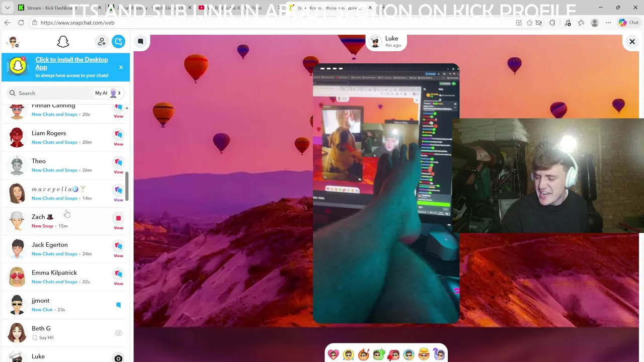React with the thumbs up bitmoji
Image resolution: width=644 pixels, height=362 pixels.
point(379,355)
